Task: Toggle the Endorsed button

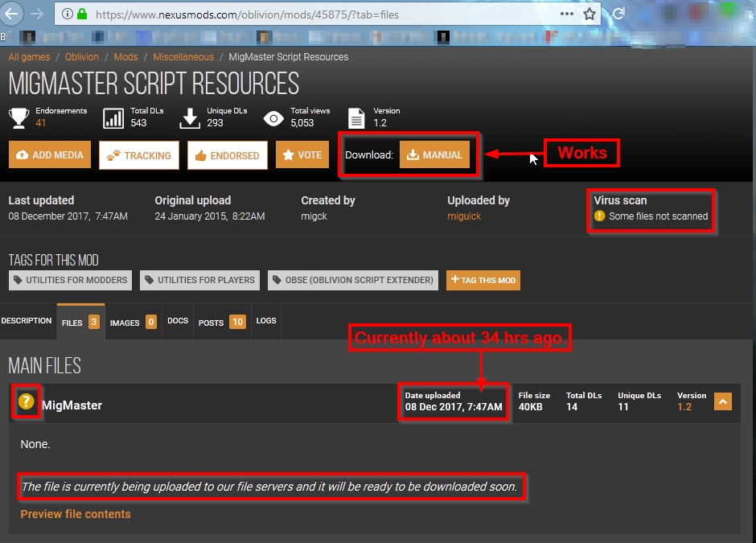Action: click(x=227, y=155)
